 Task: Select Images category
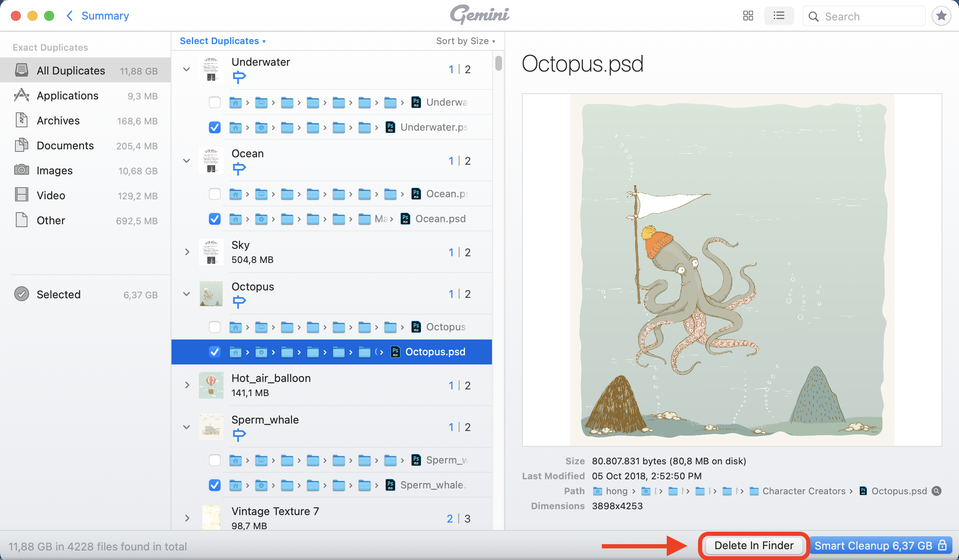click(x=85, y=170)
